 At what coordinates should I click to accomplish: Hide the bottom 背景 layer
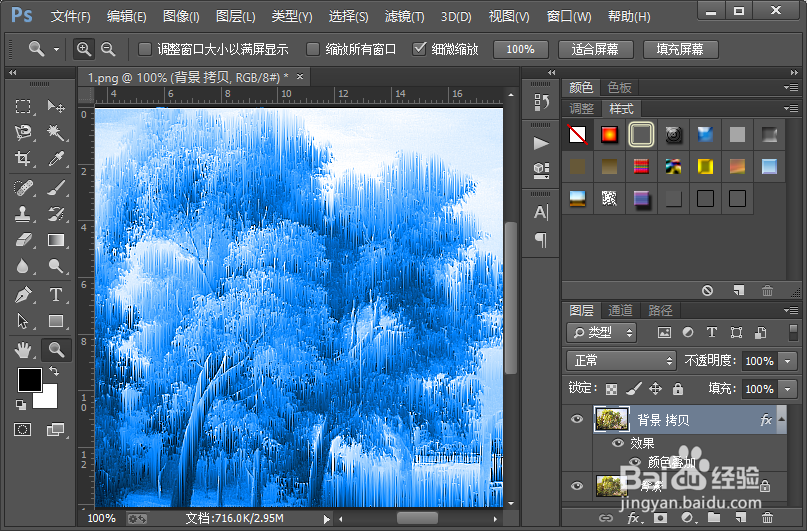click(577, 486)
